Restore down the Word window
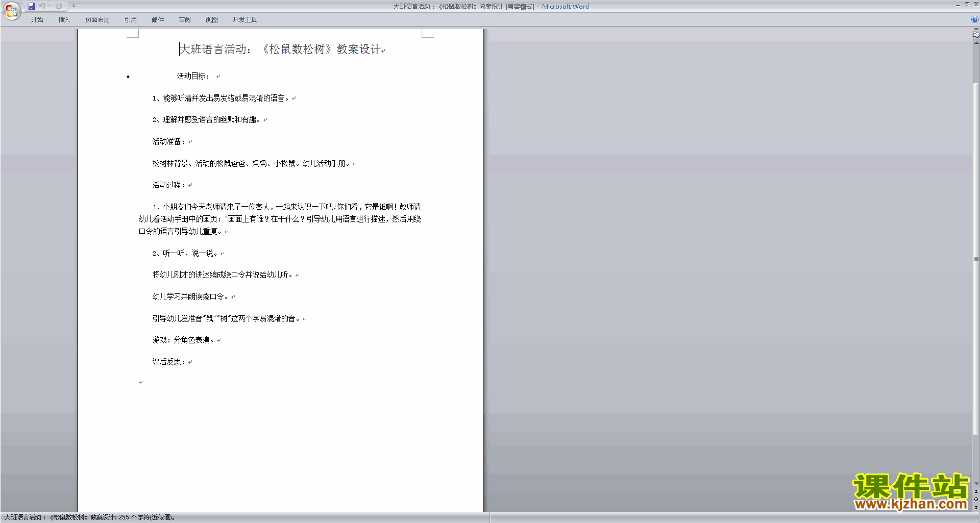Image resolution: width=980 pixels, height=523 pixels. [x=967, y=4]
